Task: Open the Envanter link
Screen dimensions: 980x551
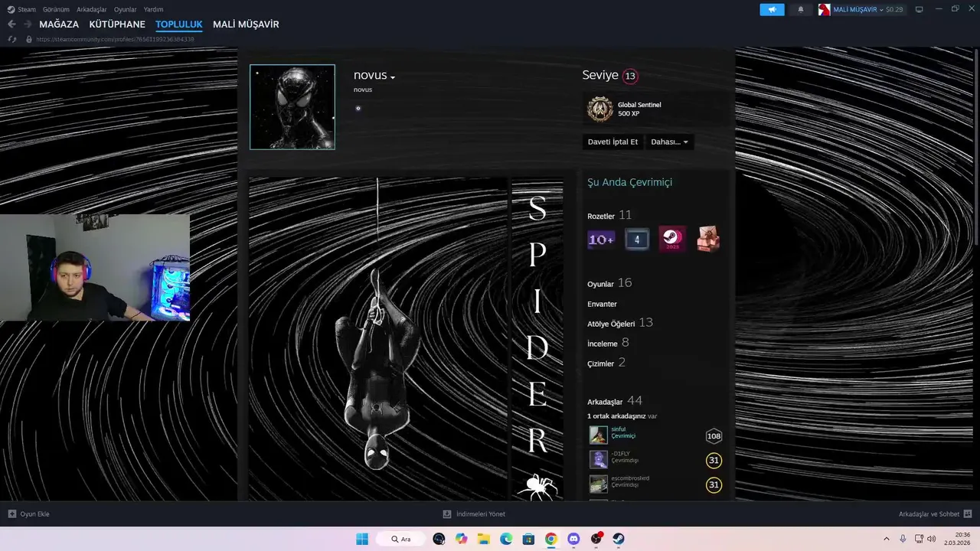Action: point(602,304)
